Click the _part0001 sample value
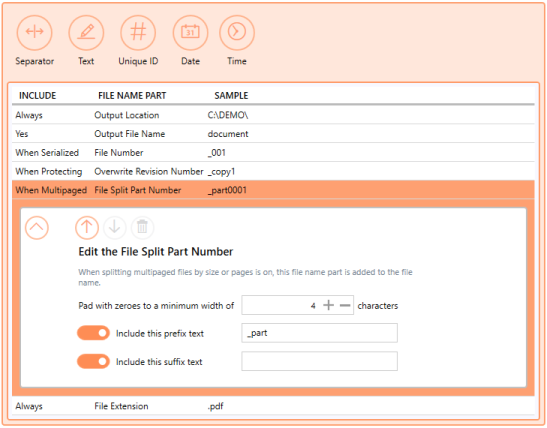Image resolution: width=547 pixels, height=428 pixels. [227, 190]
